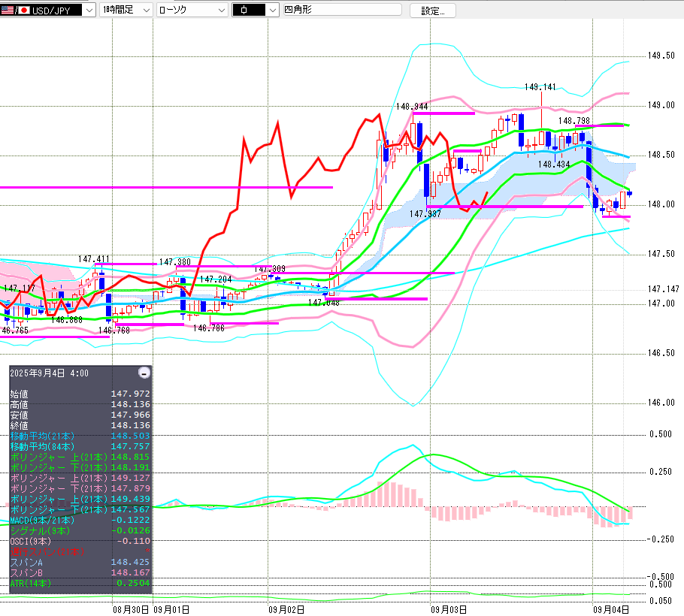Click the 2025年9月4日 4:00 panel header
Image resolution: width=684 pixels, height=616 pixels.
pos(50,373)
